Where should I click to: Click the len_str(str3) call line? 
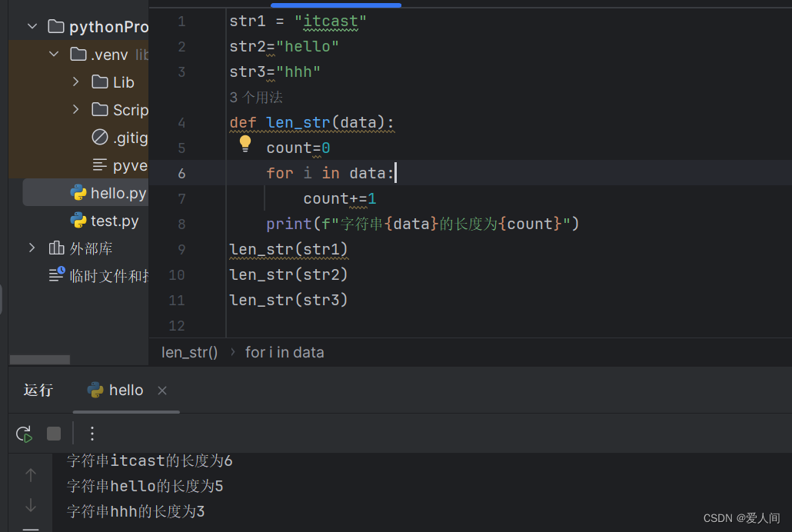[288, 300]
